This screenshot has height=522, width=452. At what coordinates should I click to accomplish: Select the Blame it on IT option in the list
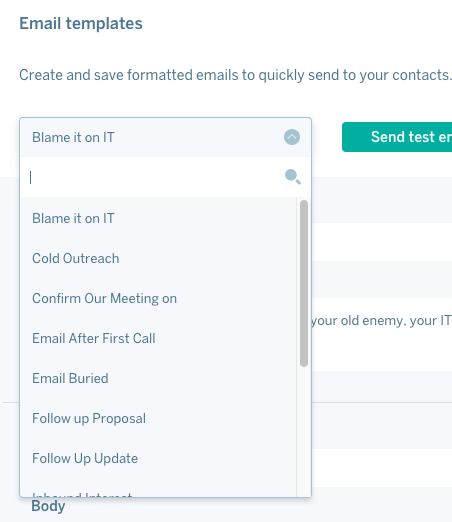pos(158,219)
